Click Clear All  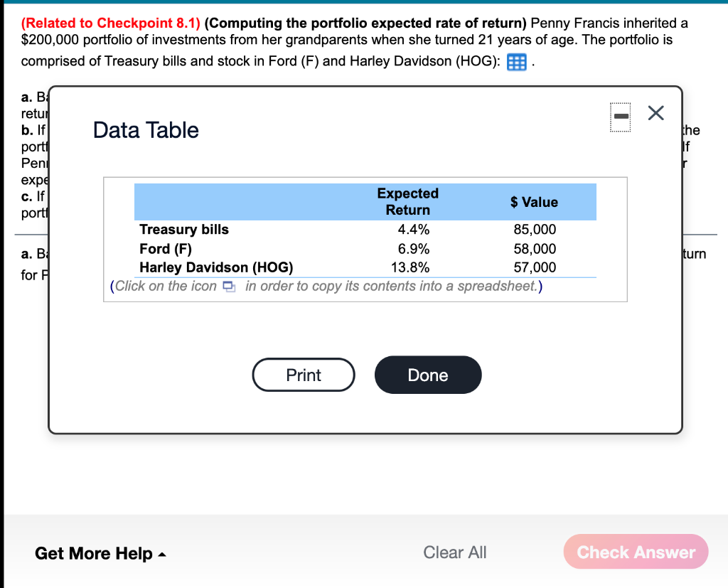coord(454,552)
